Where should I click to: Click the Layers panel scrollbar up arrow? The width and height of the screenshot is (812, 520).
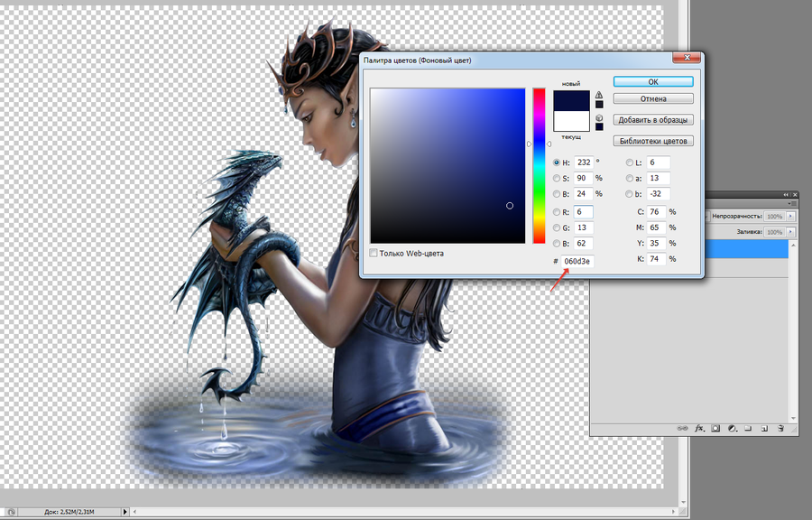click(x=793, y=244)
